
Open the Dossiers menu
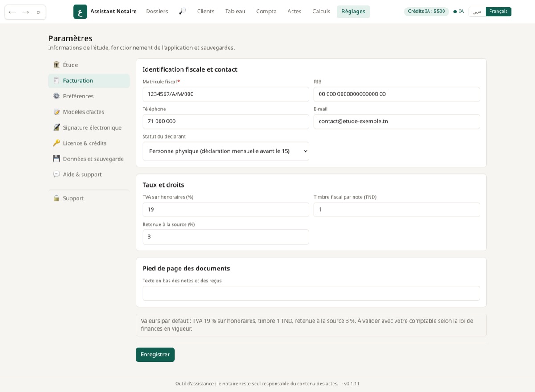[157, 12]
